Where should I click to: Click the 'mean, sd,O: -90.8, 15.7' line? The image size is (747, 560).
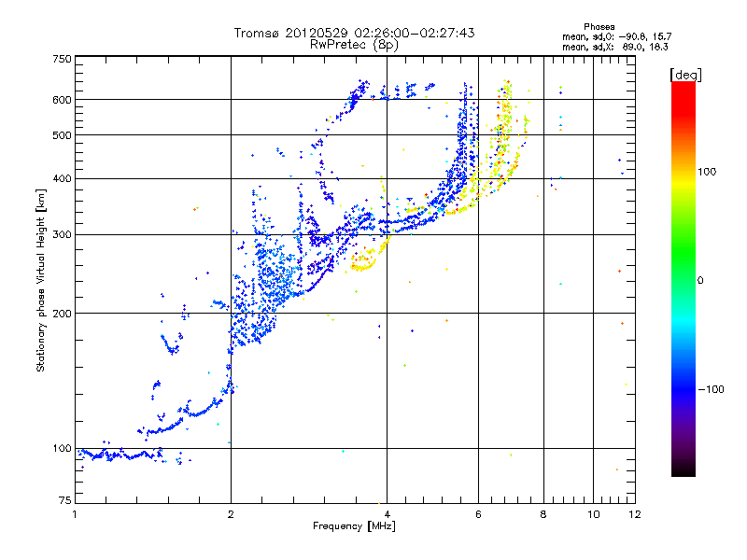(616, 36)
